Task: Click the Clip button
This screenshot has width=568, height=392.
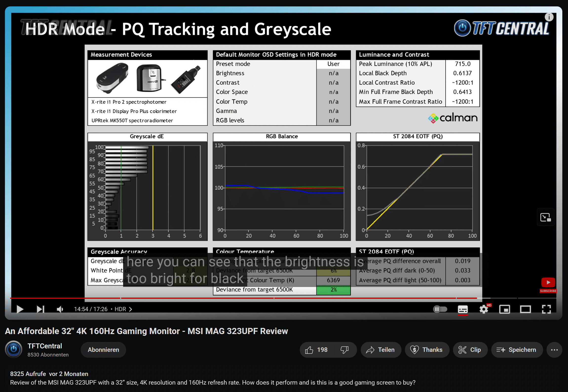Action: click(470, 350)
